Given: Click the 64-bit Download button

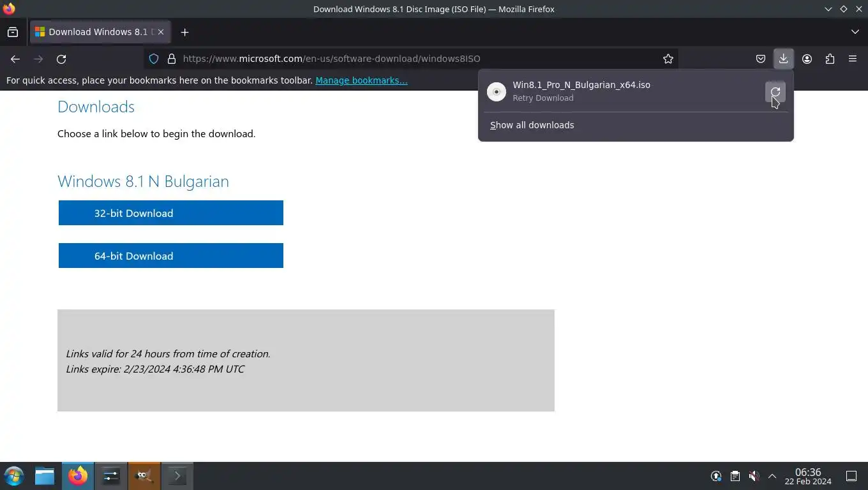Looking at the screenshot, I should [171, 256].
